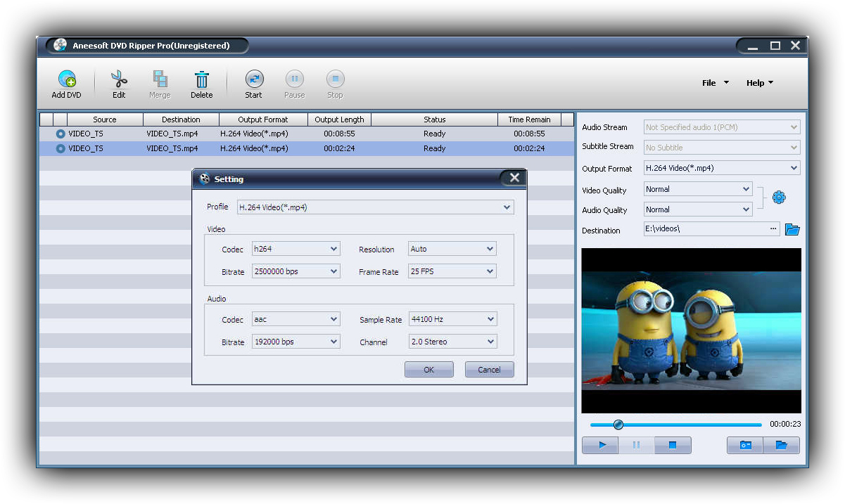Expand the Profile dropdown in Setting dialog

(x=507, y=207)
